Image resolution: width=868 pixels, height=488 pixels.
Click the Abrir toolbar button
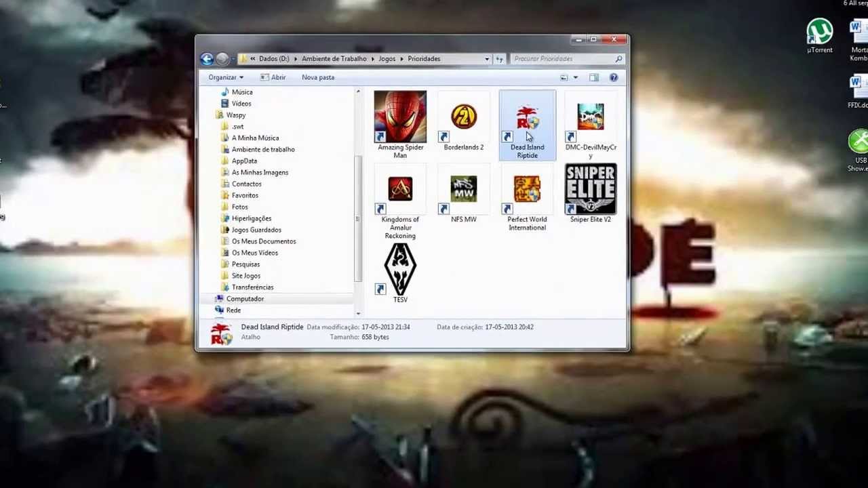tap(273, 77)
